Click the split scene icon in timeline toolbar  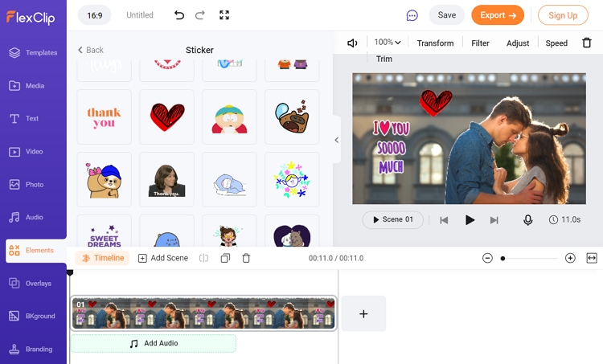[203, 258]
